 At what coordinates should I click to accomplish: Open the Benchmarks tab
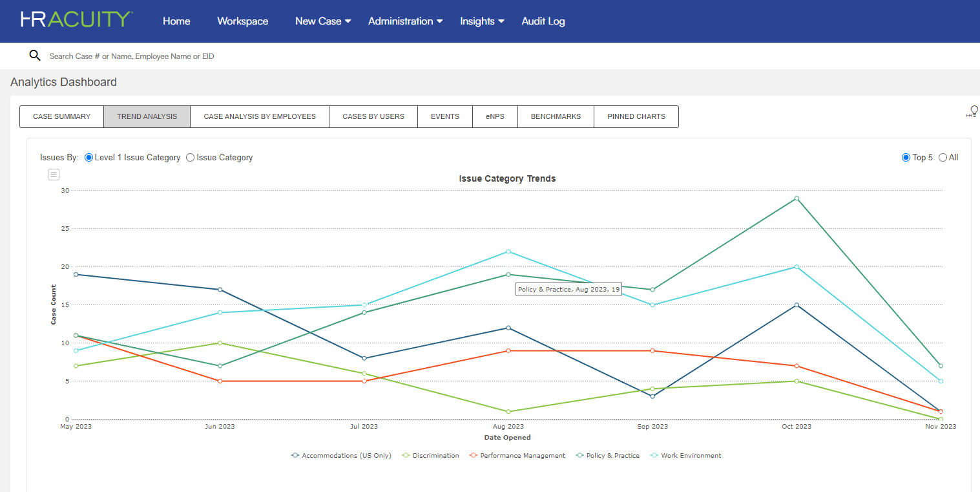coord(556,116)
